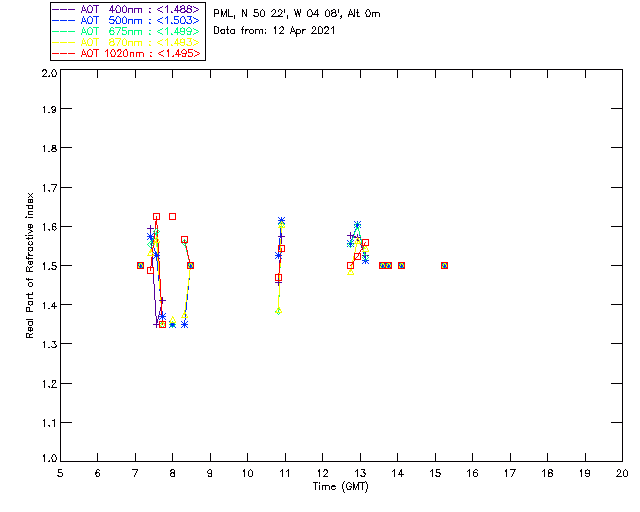Click the highest blue asterisk near 11 GMT

click(x=281, y=220)
